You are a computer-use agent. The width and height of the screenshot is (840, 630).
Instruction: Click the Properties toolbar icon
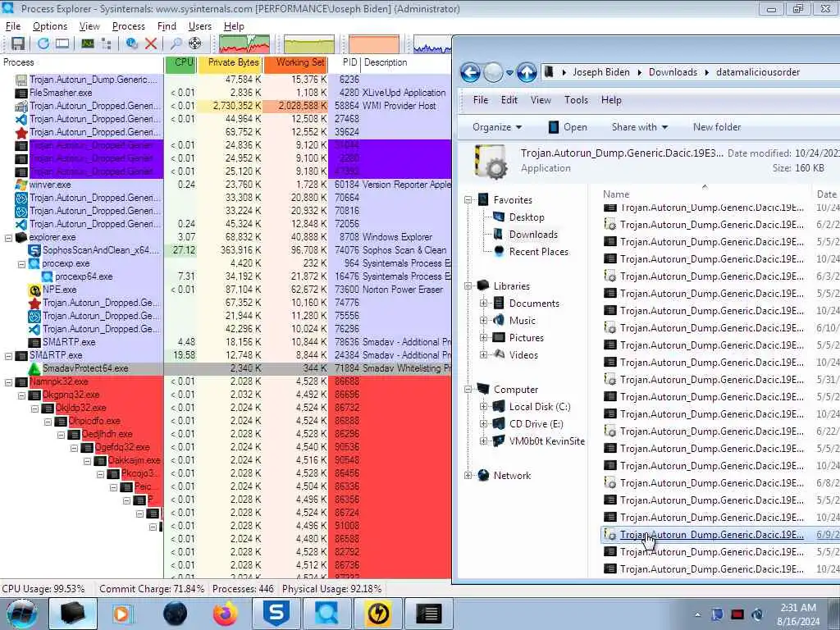click(131, 43)
